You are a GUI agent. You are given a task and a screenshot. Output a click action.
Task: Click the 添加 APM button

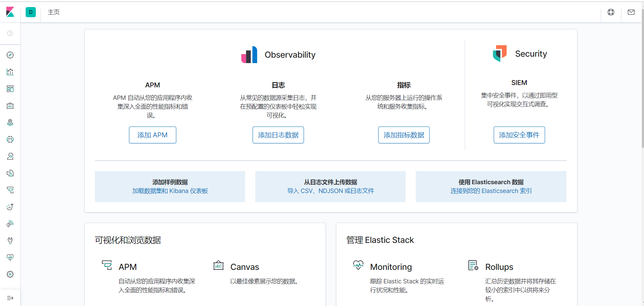click(x=153, y=135)
